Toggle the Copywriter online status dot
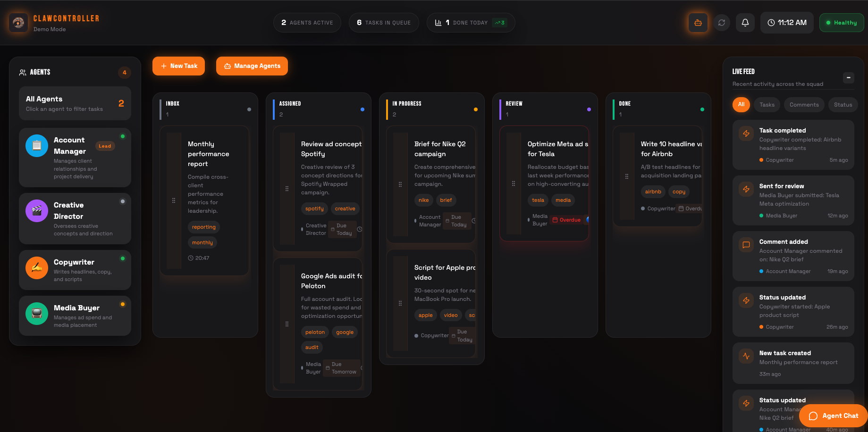 tap(123, 258)
